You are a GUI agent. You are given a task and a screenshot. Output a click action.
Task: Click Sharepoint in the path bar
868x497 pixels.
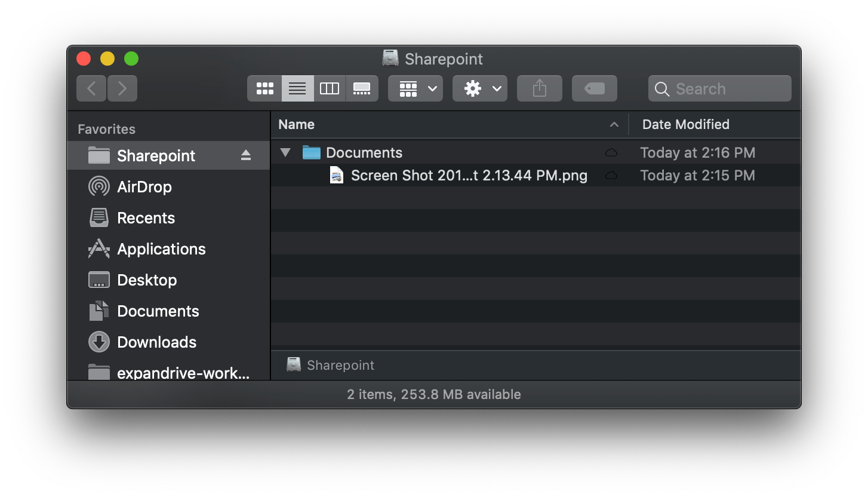tap(331, 365)
